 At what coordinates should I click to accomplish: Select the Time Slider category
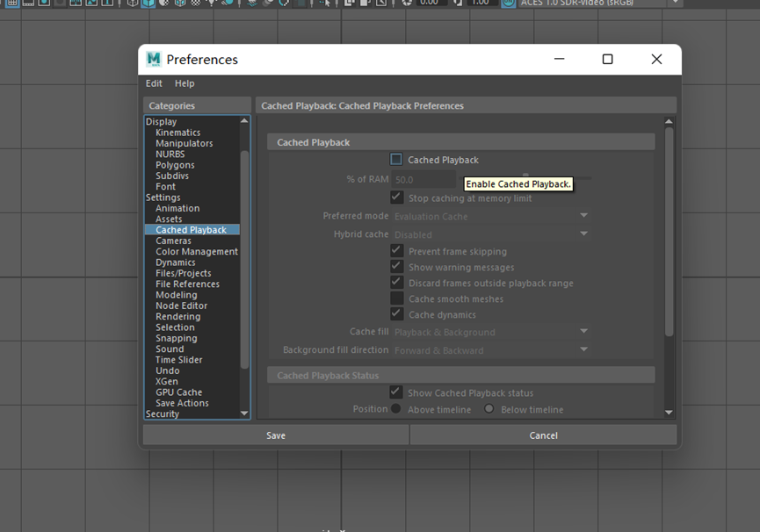179,360
